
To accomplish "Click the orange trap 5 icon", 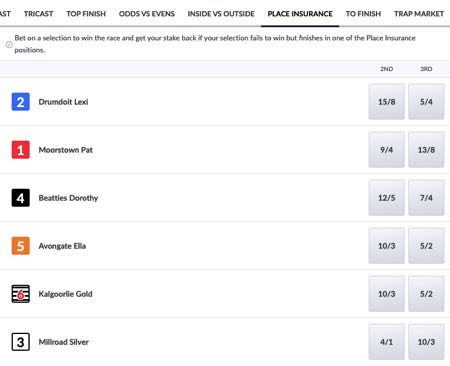I will pos(21,246).
